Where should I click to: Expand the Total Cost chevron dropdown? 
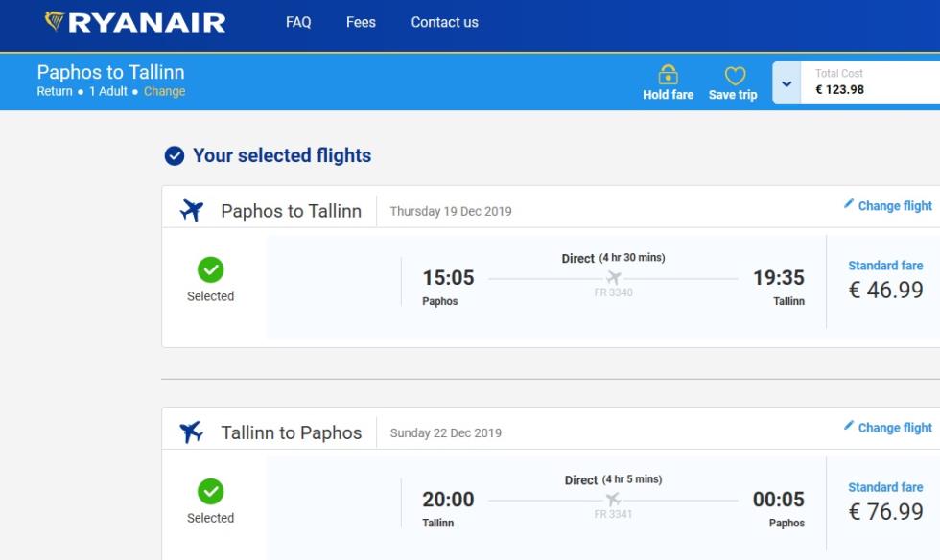pos(787,82)
